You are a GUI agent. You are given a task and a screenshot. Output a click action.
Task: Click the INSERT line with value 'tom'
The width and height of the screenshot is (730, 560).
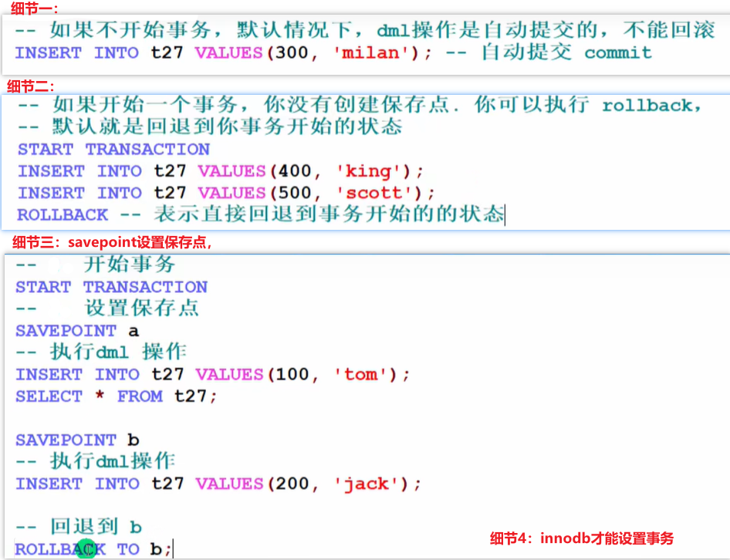point(213,374)
